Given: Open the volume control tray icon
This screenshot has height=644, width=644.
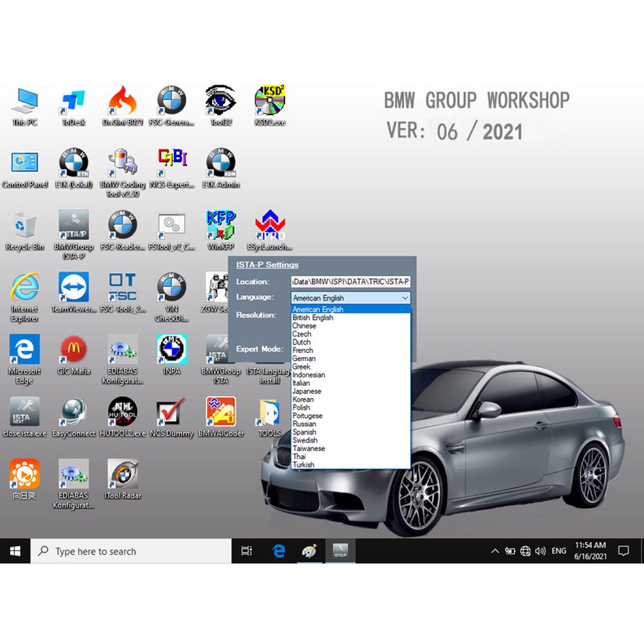Looking at the screenshot, I should (x=540, y=551).
